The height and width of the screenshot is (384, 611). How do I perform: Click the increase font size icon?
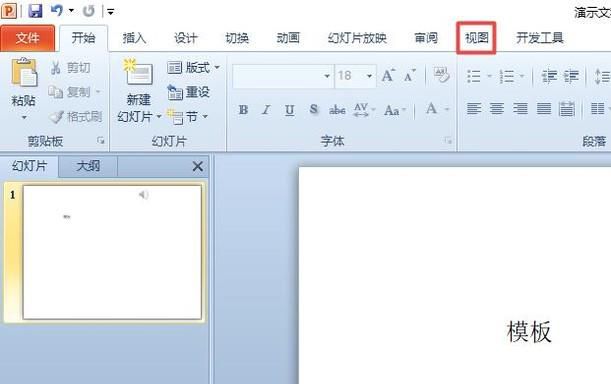coord(388,76)
